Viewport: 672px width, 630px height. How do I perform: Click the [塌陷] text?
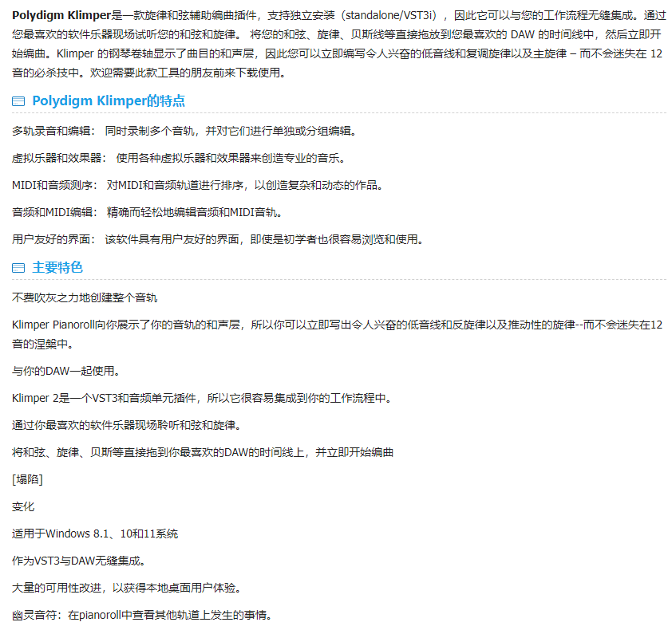click(27, 479)
